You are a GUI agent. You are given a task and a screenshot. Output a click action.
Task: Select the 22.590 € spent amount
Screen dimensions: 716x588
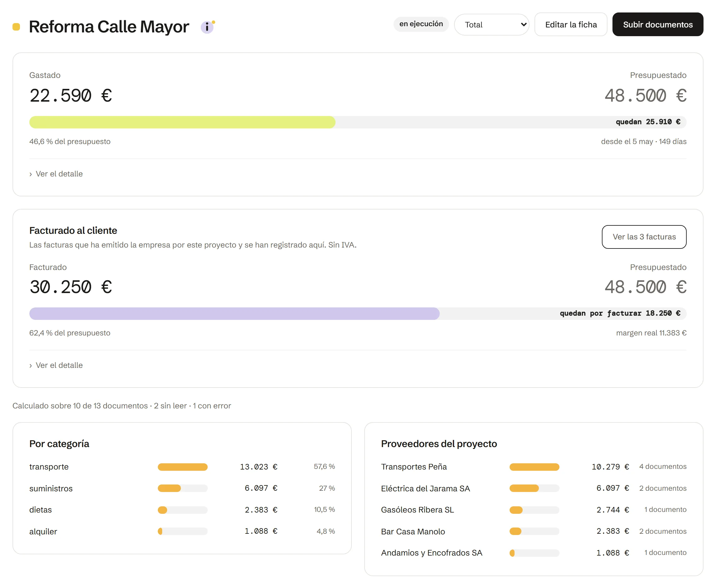click(71, 95)
